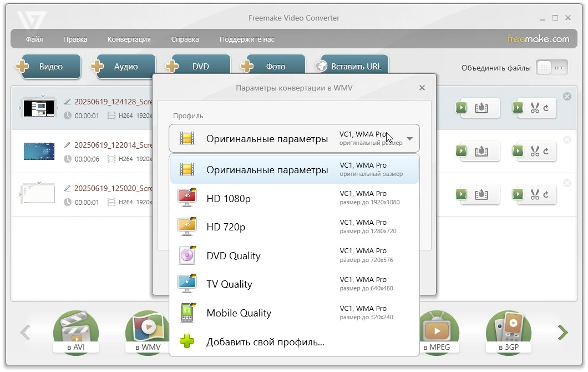588x372 pixels.
Task: Open cut editor for 20250619_122014 video
Action: 534,151
